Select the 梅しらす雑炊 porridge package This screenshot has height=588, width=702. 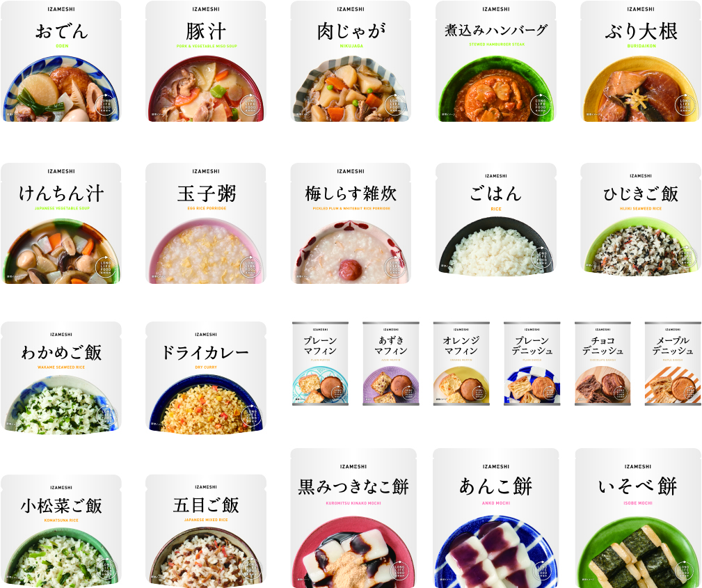coord(351,223)
